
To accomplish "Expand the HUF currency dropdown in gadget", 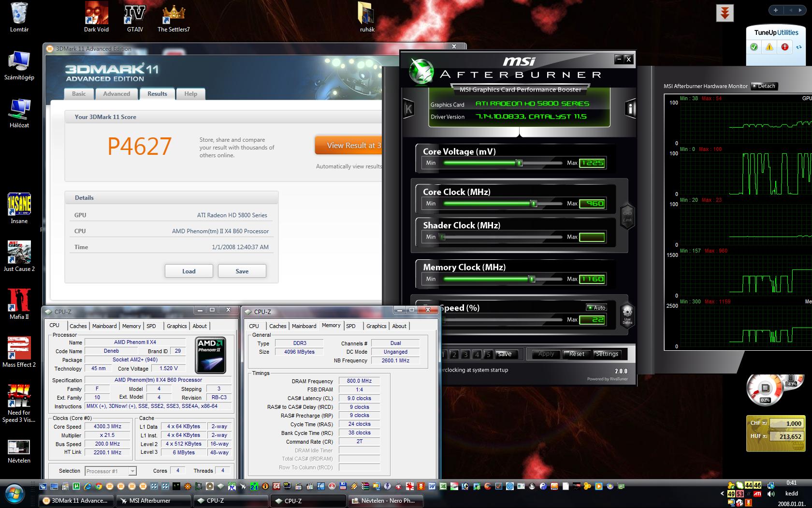I will tap(764, 436).
